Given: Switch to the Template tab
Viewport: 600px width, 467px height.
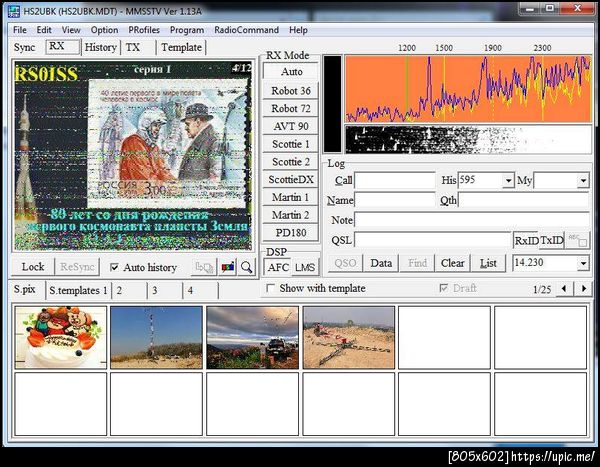Looking at the screenshot, I should coord(181,47).
